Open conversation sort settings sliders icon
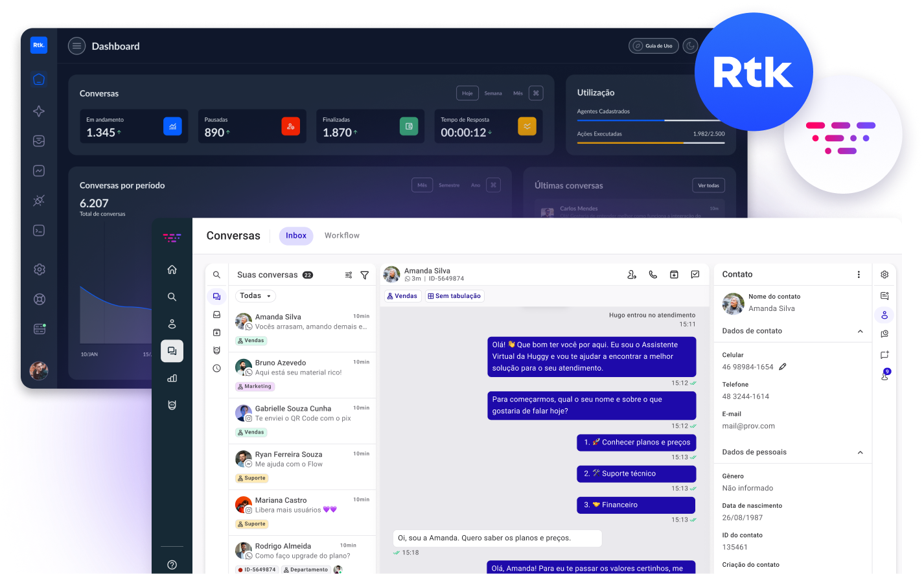Screen dimensions: 924x574 click(x=349, y=275)
